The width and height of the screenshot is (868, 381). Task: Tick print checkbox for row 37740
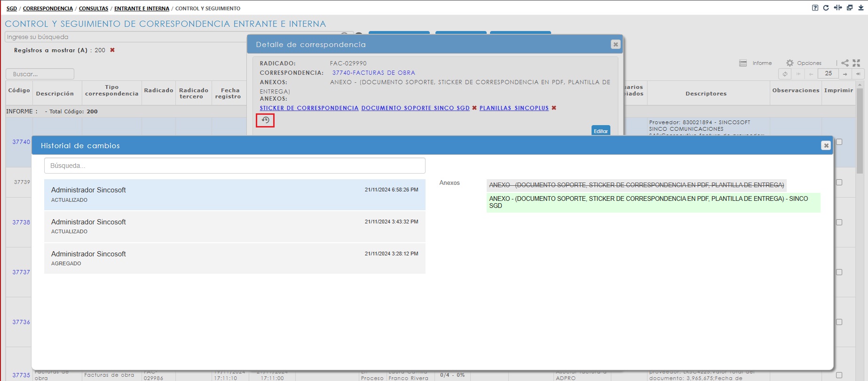839,142
